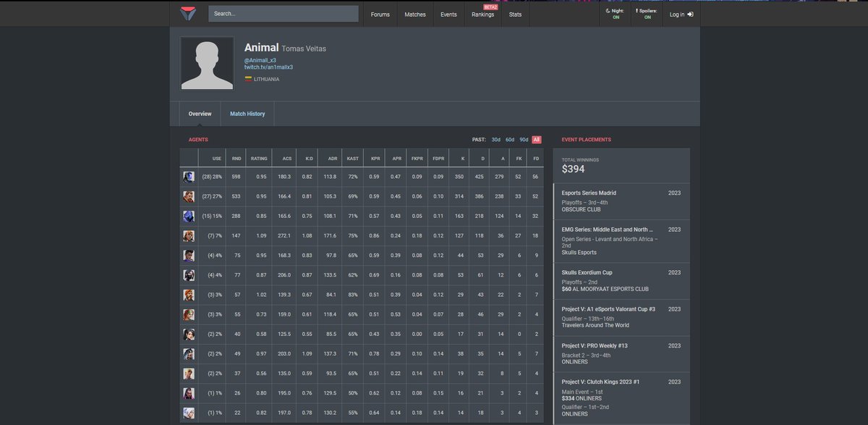Click the agent icon in the 55 rounds row
The image size is (868, 425).
point(189,314)
